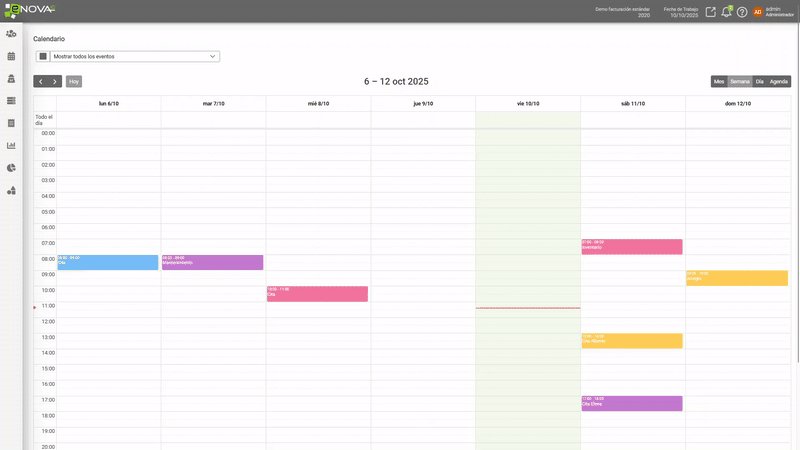
Task: Click the gray color swatch beside event filter
Action: 43,57
